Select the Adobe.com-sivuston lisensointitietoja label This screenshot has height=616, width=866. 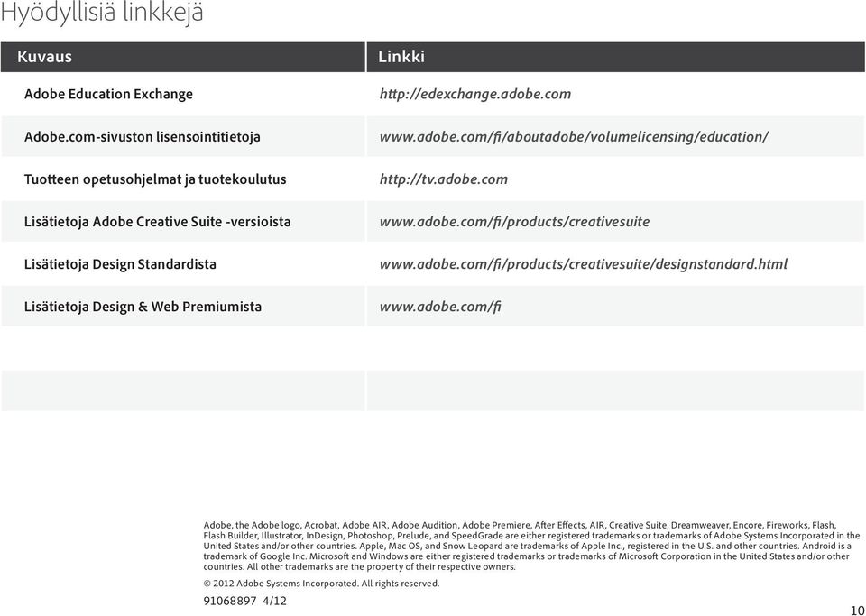point(142,136)
